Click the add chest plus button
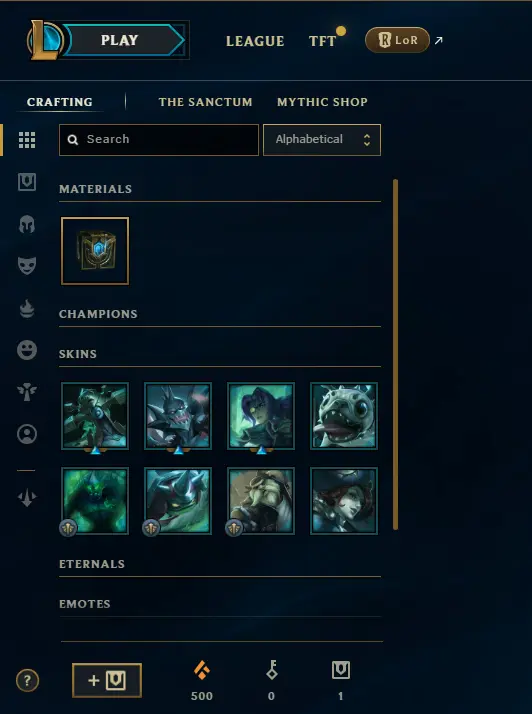This screenshot has width=532, height=714. (x=107, y=680)
